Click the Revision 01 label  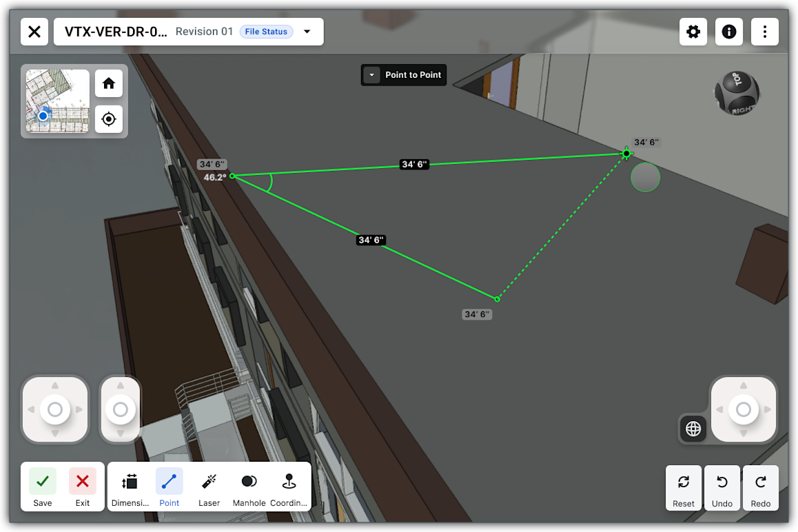coord(204,32)
